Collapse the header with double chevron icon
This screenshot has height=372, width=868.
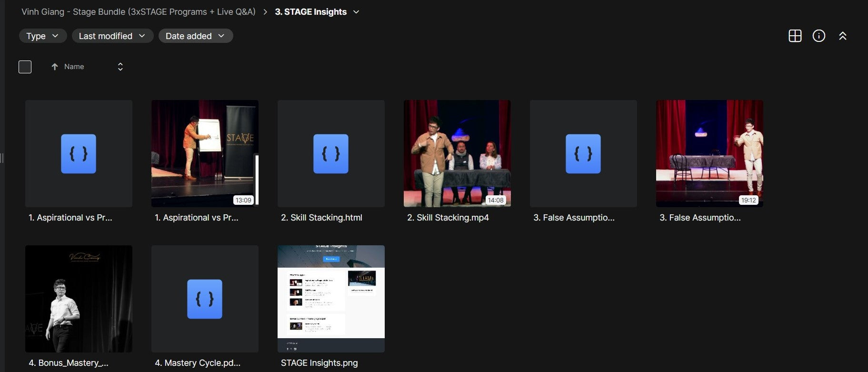[x=842, y=36]
